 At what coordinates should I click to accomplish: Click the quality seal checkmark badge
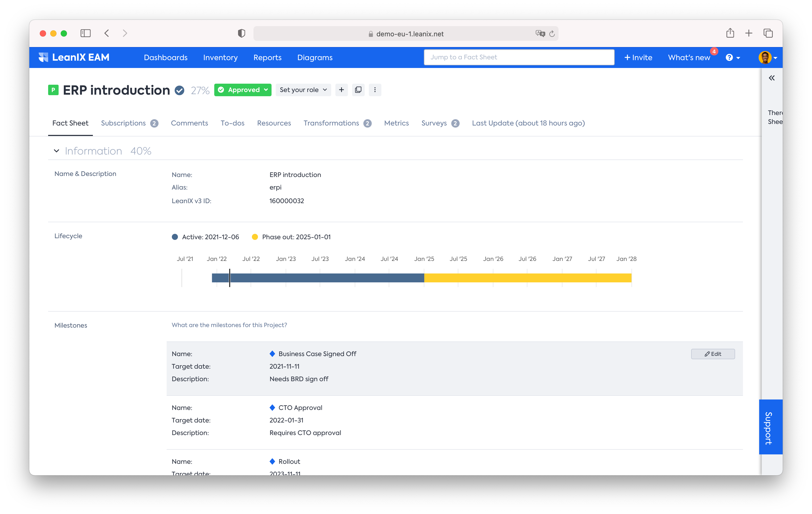[x=179, y=90]
